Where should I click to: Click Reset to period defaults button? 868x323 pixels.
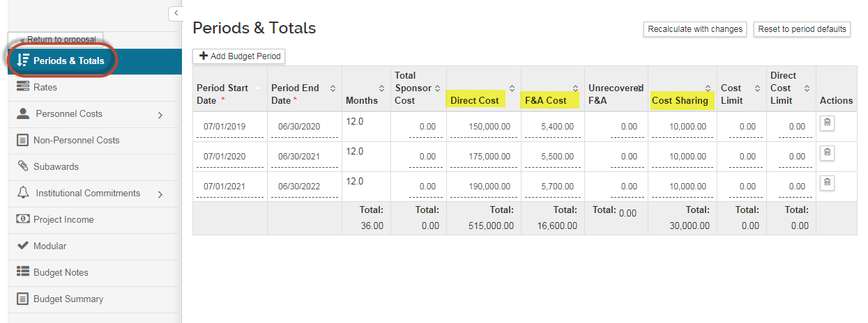[x=802, y=29]
